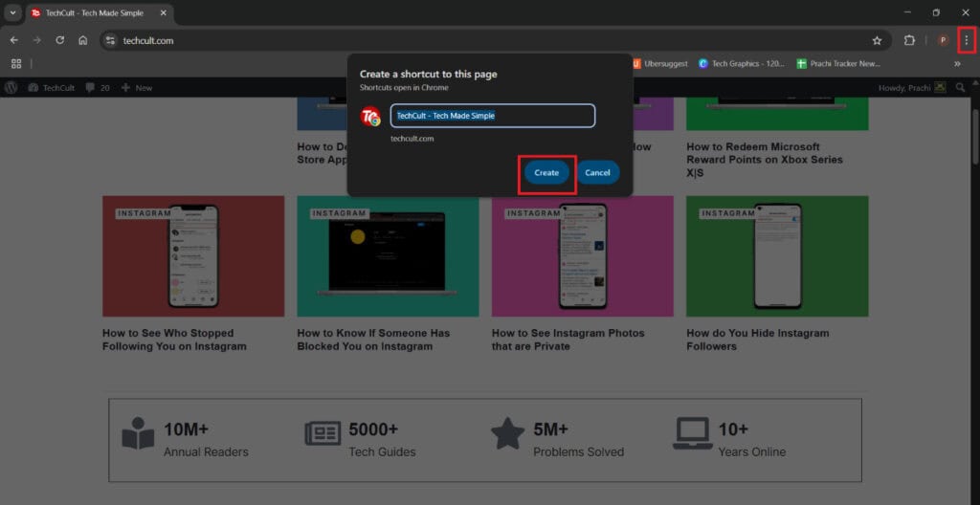Click the '5000+' Tech Guides text
This screenshot has height=505, width=980.
[x=373, y=429]
